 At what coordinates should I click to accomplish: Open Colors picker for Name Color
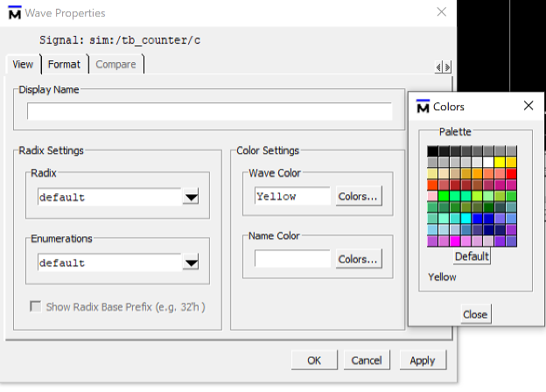(x=359, y=259)
